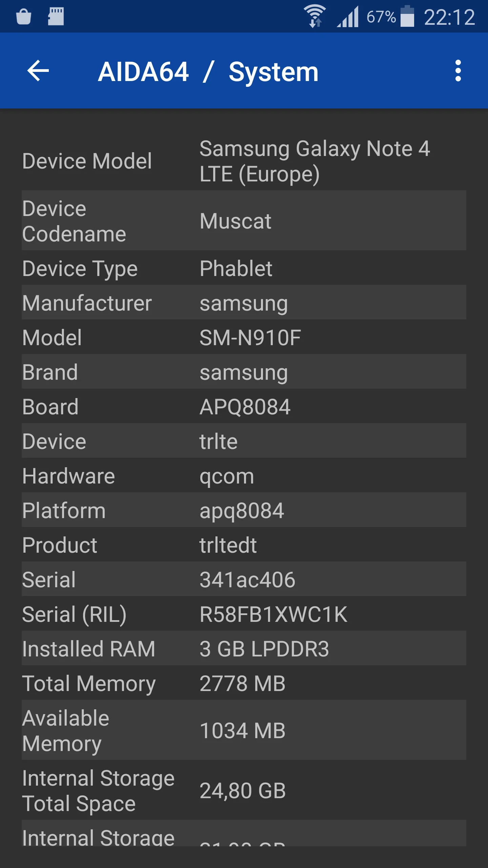This screenshot has width=488, height=868.
Task: Tap the back arrow in header
Action: coord(38,71)
